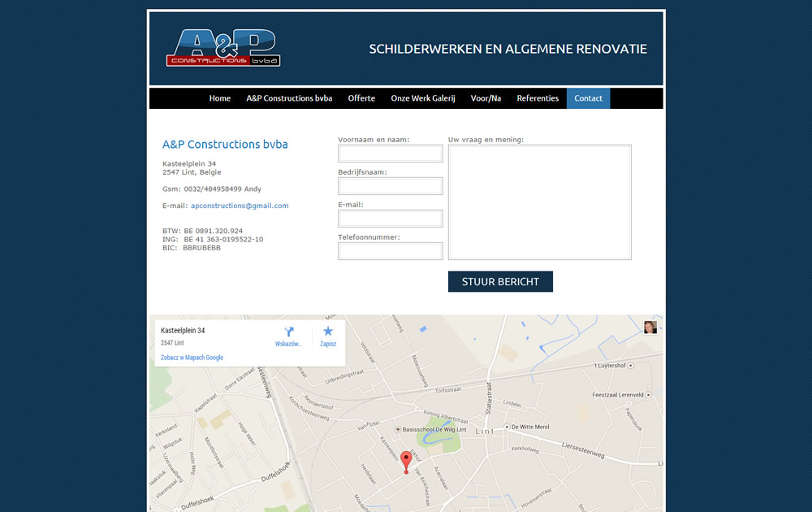
Task: Open the Offerte menu item
Action: point(361,98)
